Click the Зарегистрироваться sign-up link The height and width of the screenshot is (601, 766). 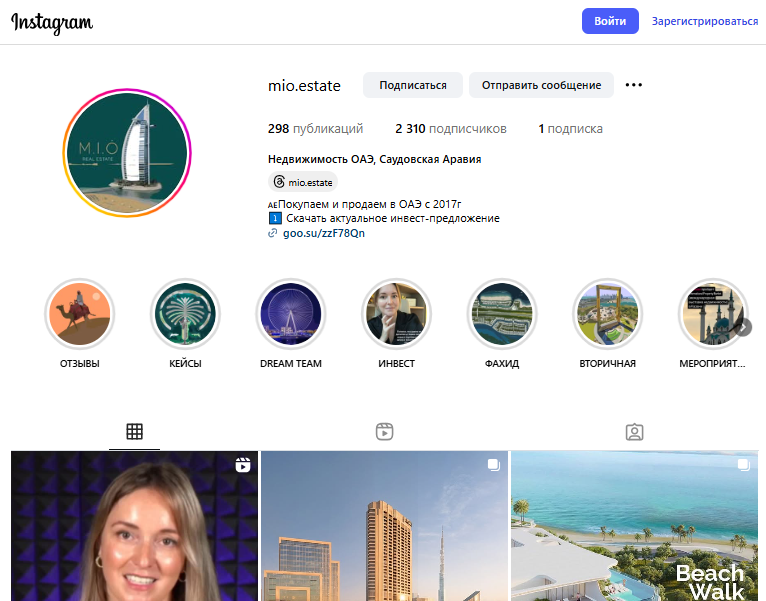(x=704, y=21)
